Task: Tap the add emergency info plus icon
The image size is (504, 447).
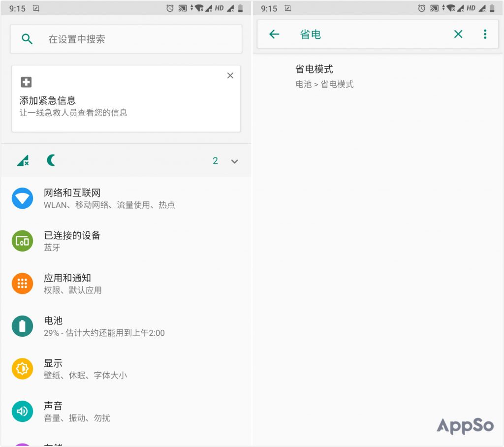Action: pyautogui.click(x=27, y=81)
